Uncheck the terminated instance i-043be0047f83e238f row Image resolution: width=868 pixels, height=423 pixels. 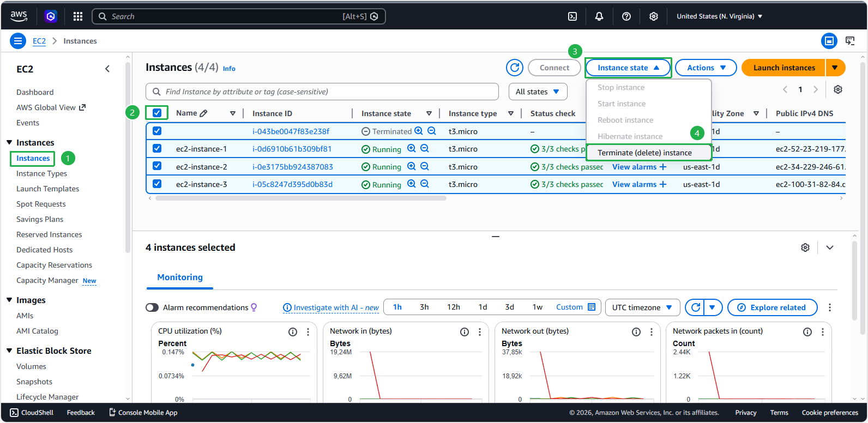157,131
